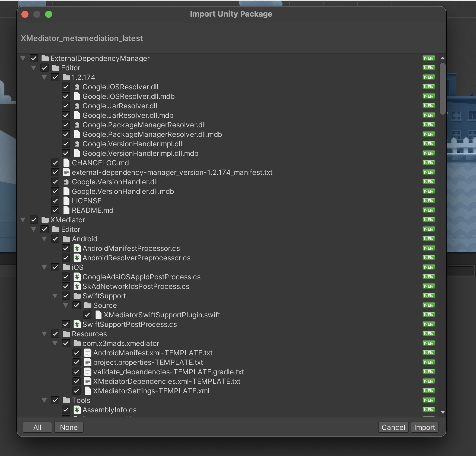Click the SwiftSupportPostProcess.cs script icon
The width and height of the screenshot is (476, 456).
(x=77, y=324)
